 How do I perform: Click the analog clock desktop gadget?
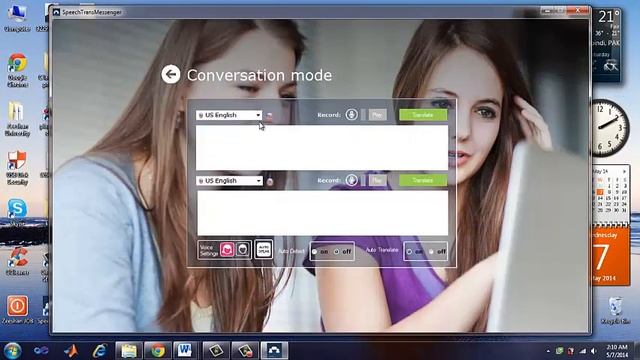(610, 128)
